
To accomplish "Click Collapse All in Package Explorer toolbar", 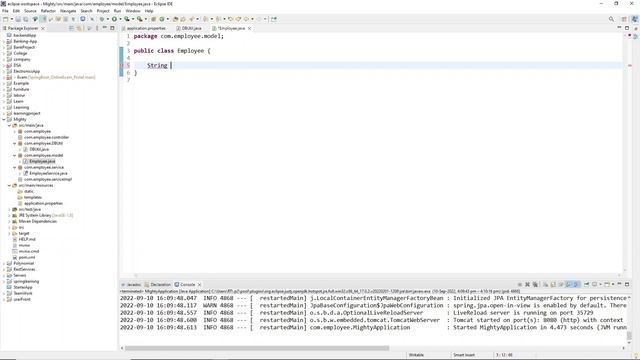I will [x=71, y=28].
